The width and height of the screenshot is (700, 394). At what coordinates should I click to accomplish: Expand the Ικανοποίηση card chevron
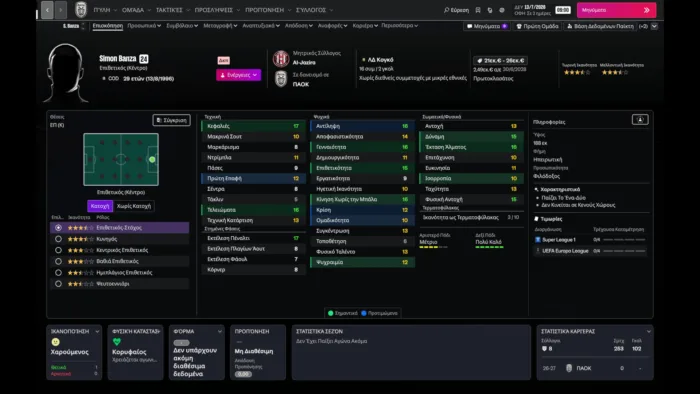tap(97, 332)
